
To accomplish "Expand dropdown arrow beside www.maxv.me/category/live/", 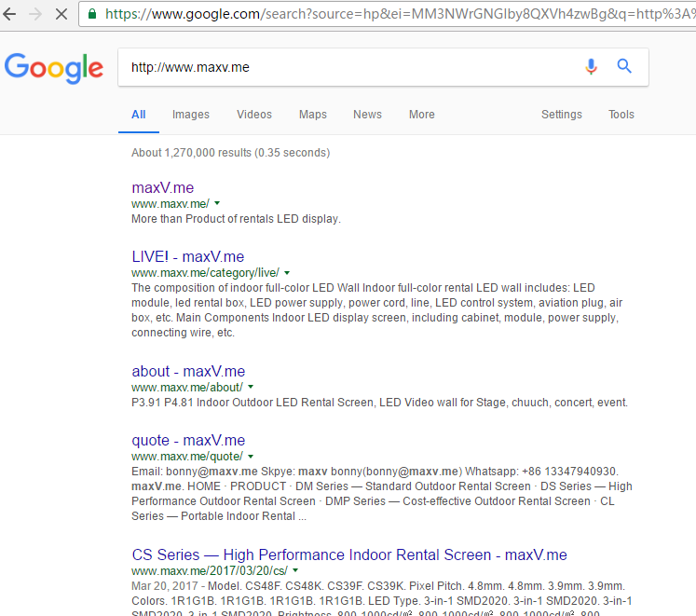I will click(287, 273).
